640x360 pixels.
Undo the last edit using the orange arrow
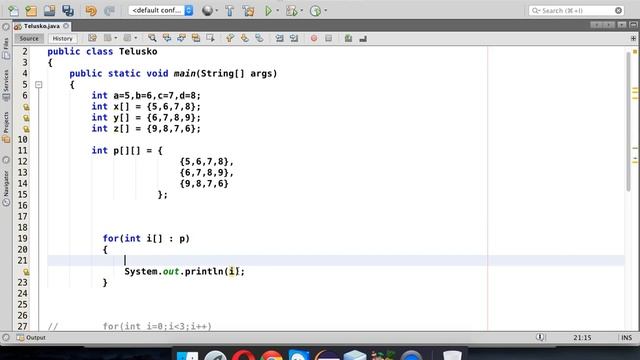pos(91,11)
